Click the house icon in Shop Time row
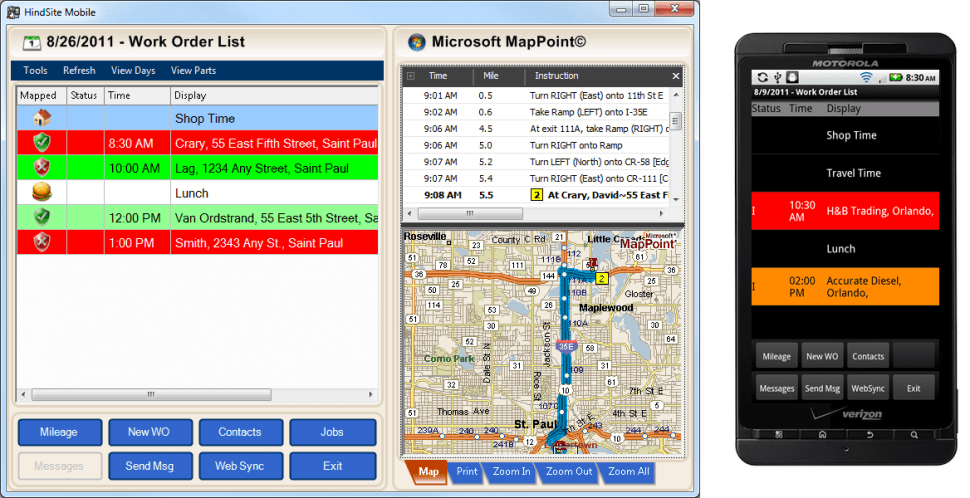Viewport: 970px width, 498px height. coord(41,118)
